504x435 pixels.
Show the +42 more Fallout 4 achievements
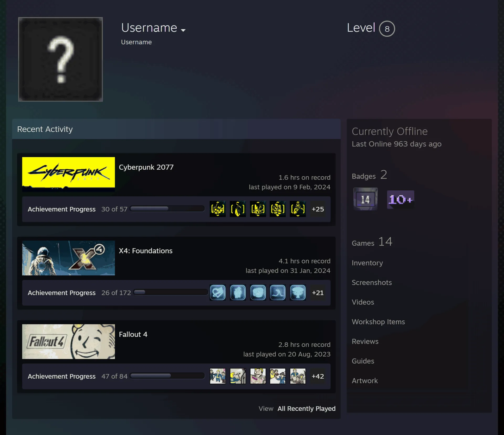coord(318,376)
